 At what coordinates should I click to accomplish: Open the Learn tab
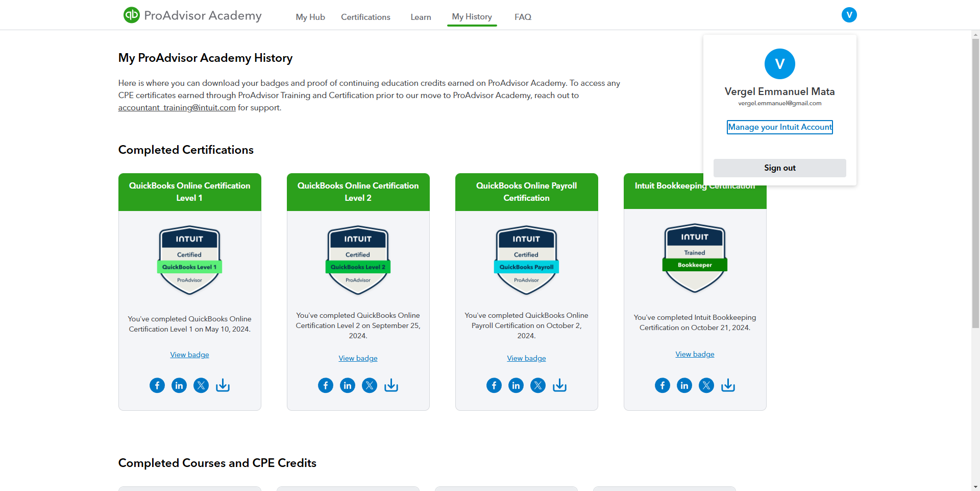tap(421, 17)
